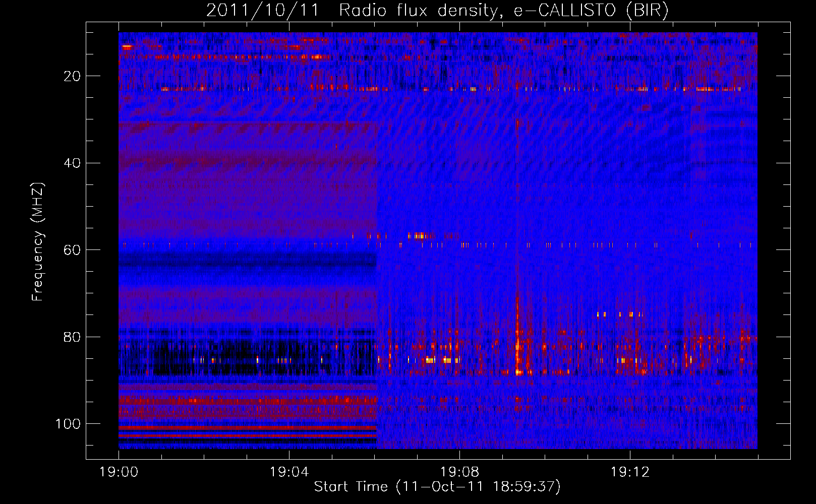Click the 'Start Time (11-Oct-11 18:59:37)' label
Screen dimensions: 816x504
click(x=437, y=487)
